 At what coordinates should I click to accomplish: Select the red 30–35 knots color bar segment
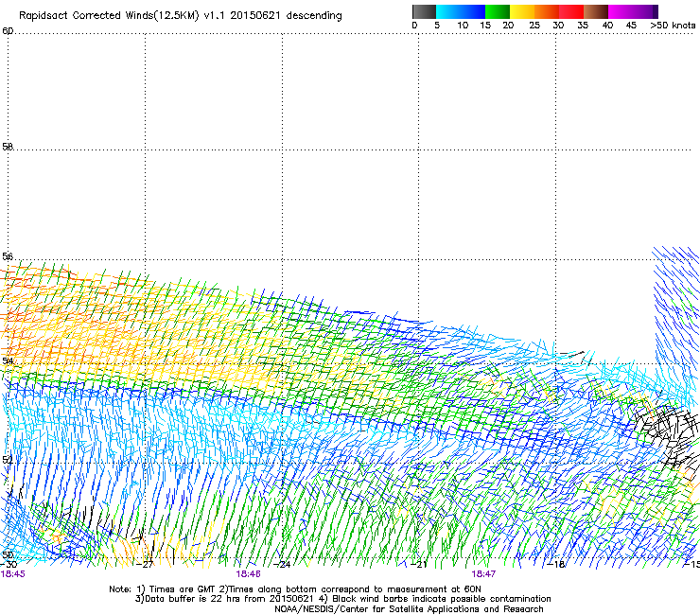(571, 11)
